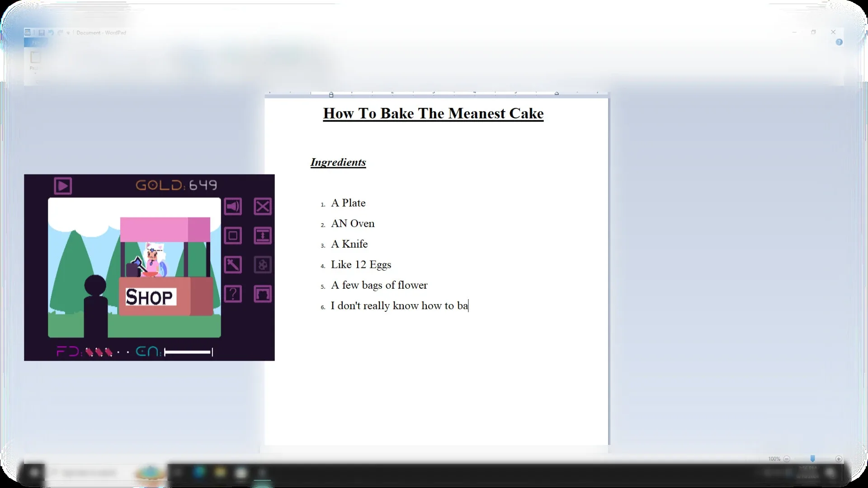868x488 pixels.
Task: Toggle windowed mode with the square icon
Action: tap(233, 235)
